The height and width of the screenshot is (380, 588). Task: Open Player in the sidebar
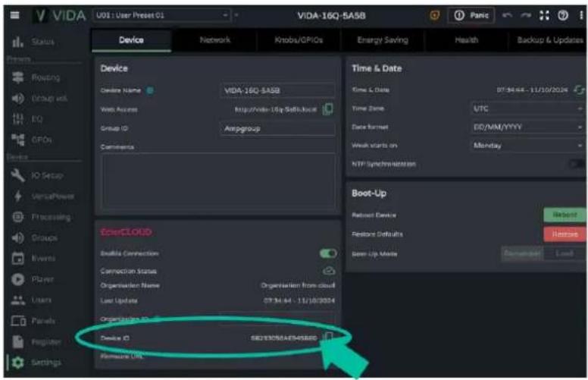[x=33, y=279]
